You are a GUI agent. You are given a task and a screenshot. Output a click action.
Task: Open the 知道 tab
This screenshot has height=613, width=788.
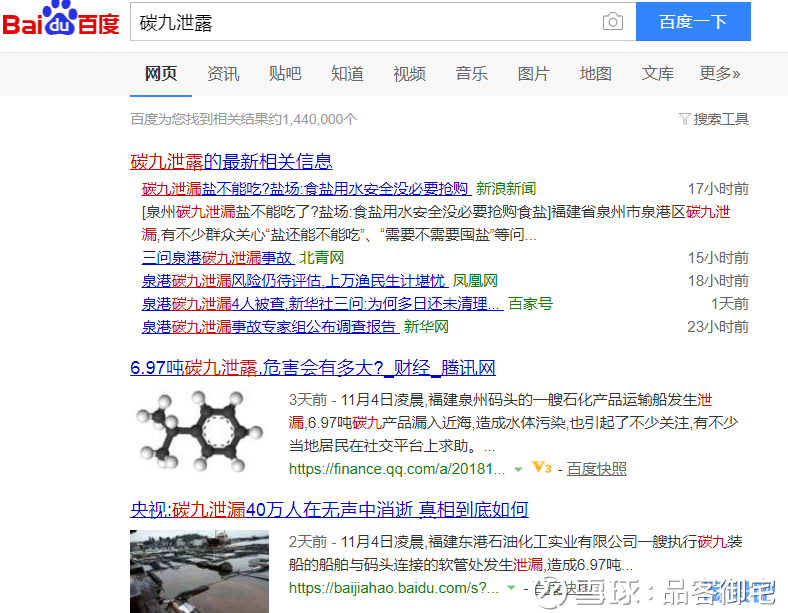[347, 74]
